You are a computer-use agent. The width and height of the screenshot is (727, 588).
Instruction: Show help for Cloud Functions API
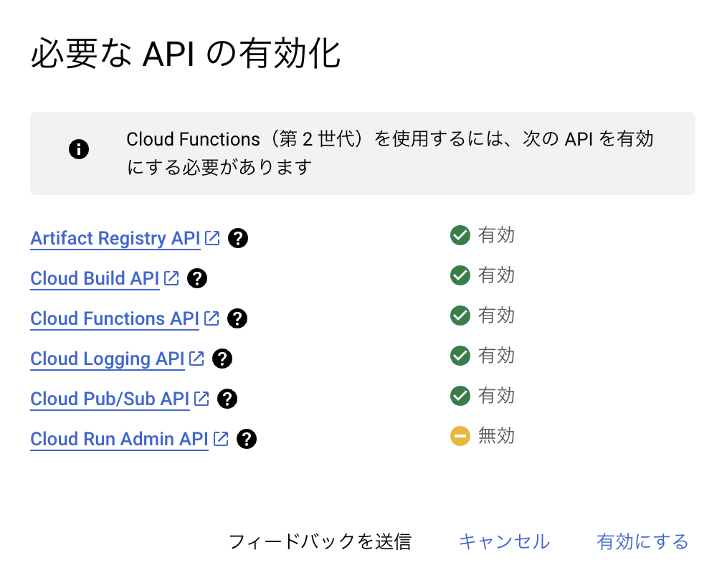[237, 318]
